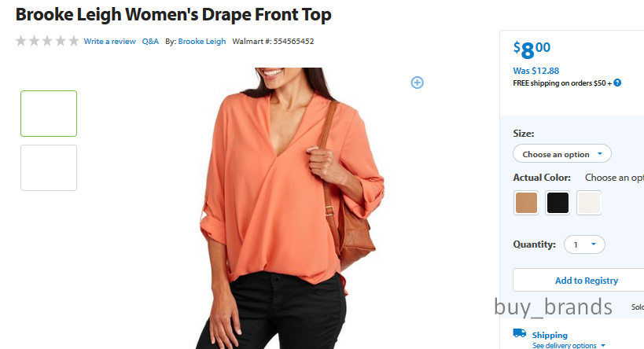Open the Write a review link
Viewport: 644px width, 349px height.
pyautogui.click(x=109, y=42)
